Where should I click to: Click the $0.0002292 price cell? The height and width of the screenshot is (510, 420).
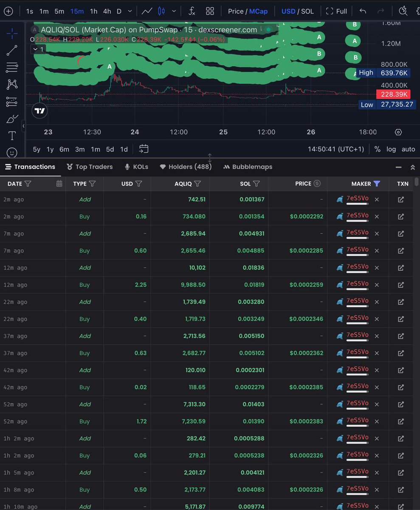tap(307, 216)
